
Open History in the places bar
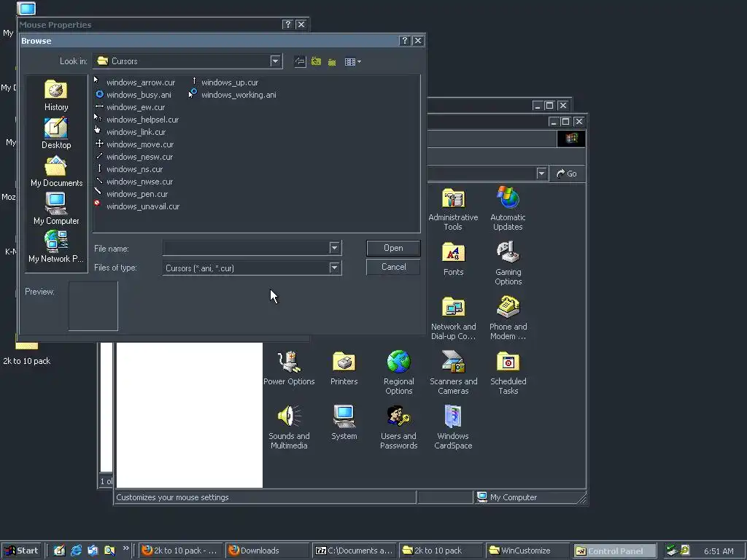56,96
